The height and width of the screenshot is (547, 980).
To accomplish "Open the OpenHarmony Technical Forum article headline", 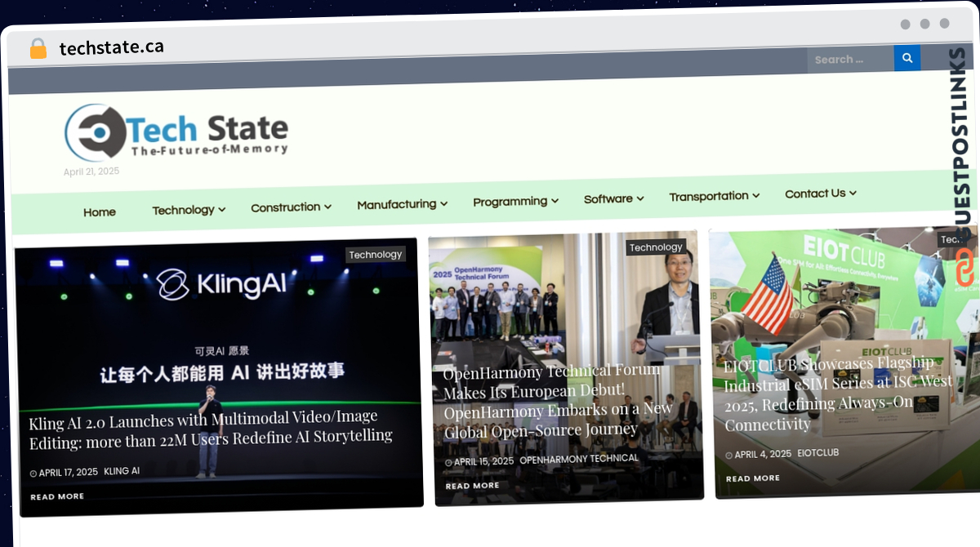I will 559,402.
